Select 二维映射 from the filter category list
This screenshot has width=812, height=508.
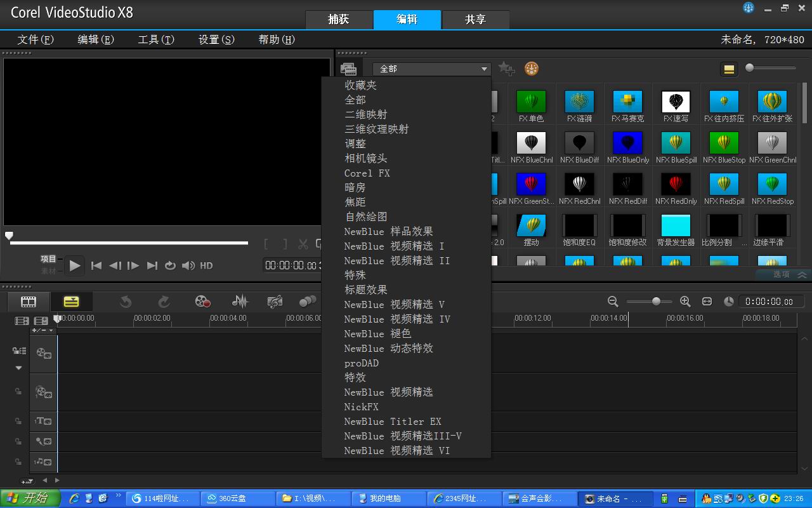click(365, 114)
